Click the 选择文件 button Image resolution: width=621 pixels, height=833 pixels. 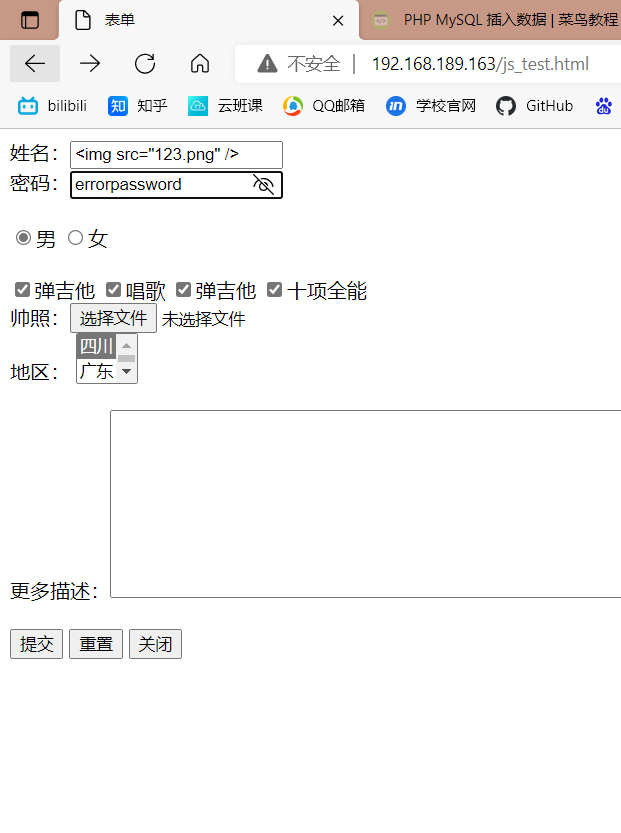tap(114, 318)
